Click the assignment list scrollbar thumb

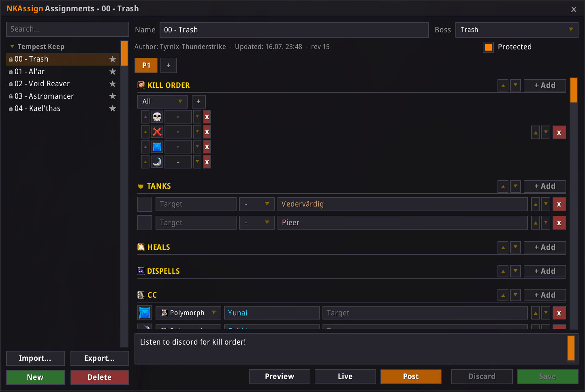coord(124,53)
